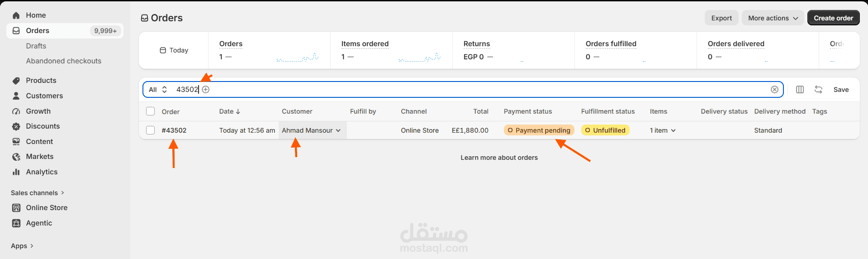Click the Standard delivery method cell
The image size is (868, 259).
click(768, 130)
